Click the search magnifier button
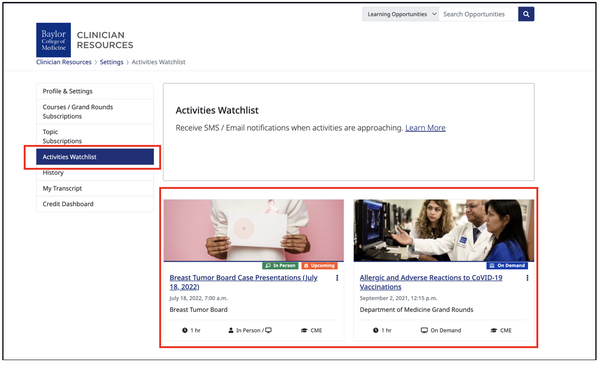This screenshot has width=600, height=365. 526,14
